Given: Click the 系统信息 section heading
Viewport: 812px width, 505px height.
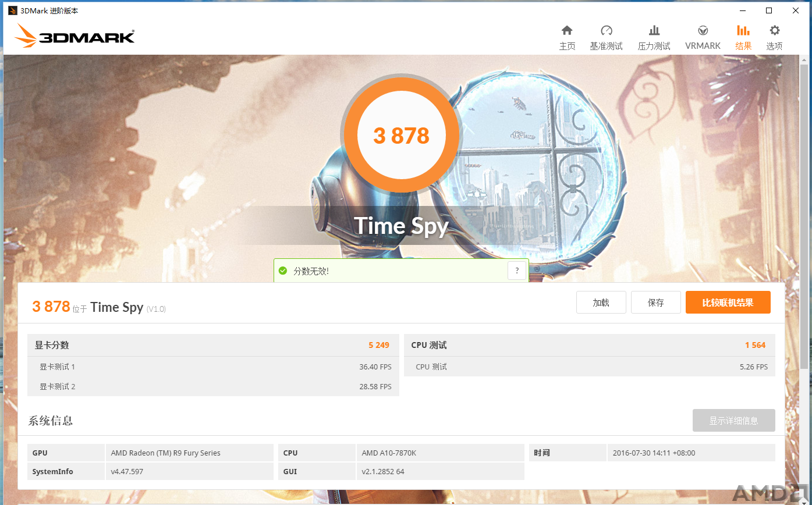Looking at the screenshot, I should pyautogui.click(x=51, y=421).
